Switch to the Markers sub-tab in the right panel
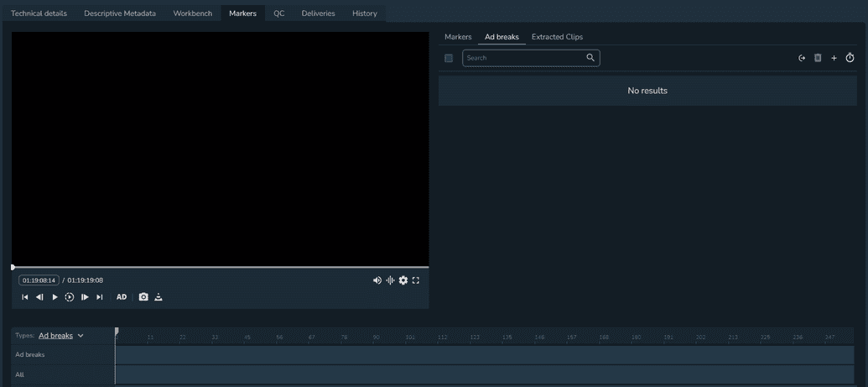Image resolution: width=868 pixels, height=387 pixels. pos(458,37)
